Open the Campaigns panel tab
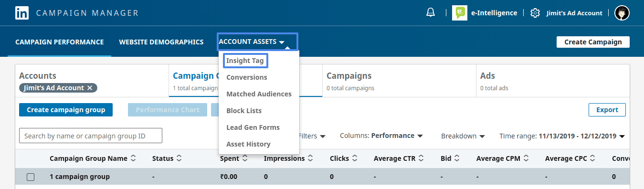 [x=399, y=81]
